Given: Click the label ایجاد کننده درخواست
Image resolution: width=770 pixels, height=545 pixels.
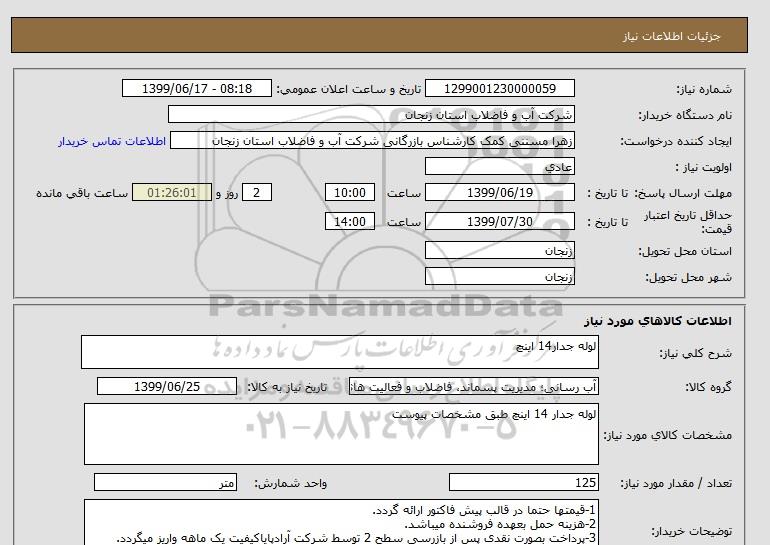Looking at the screenshot, I should coord(676,141).
